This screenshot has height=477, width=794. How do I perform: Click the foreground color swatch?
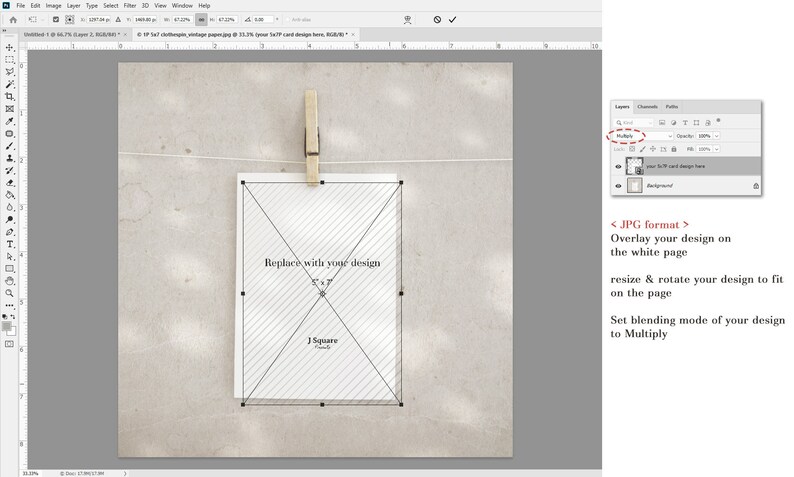[6, 326]
